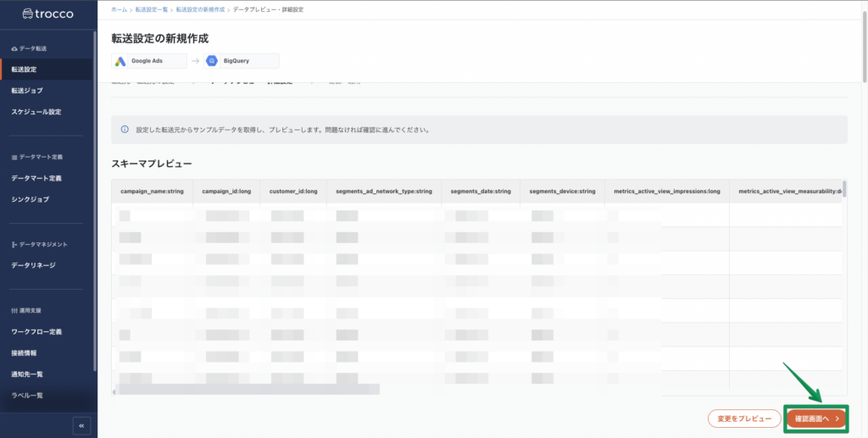The width and height of the screenshot is (868, 438).
Task: Click 変更をプレビュー button
Action: 743,419
